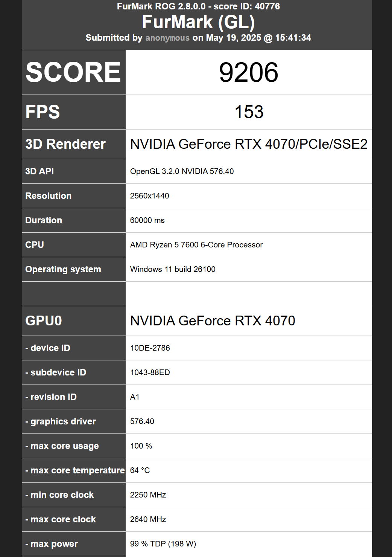The image size is (392, 557).
Task: Click the GPU0 row label
Action: tap(44, 321)
